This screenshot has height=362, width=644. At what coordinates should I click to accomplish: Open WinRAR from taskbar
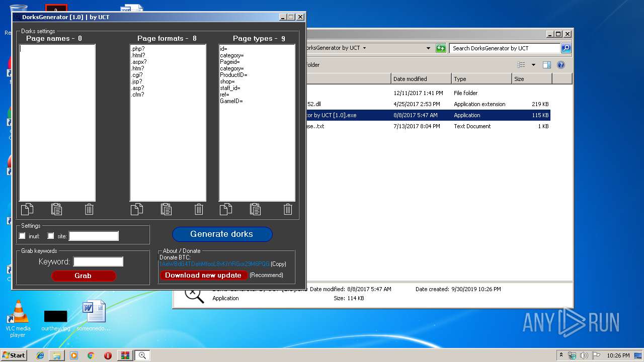(x=125, y=355)
